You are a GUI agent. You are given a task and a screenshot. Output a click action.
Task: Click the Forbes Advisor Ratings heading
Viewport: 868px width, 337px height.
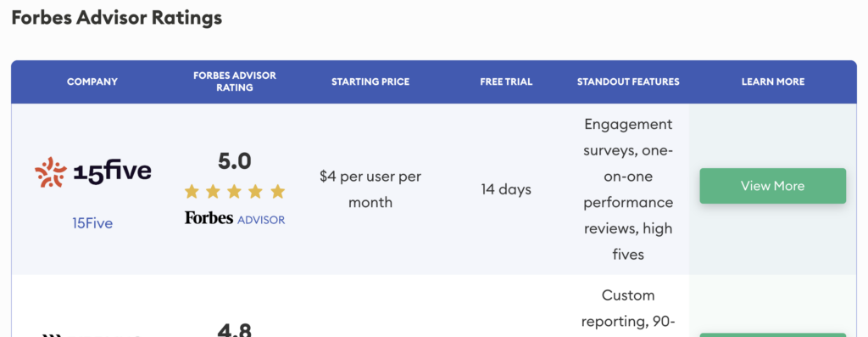coord(117,18)
